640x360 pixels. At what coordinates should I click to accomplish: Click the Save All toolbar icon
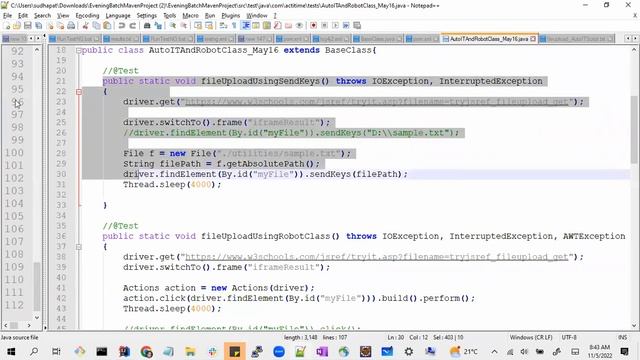coord(38,25)
